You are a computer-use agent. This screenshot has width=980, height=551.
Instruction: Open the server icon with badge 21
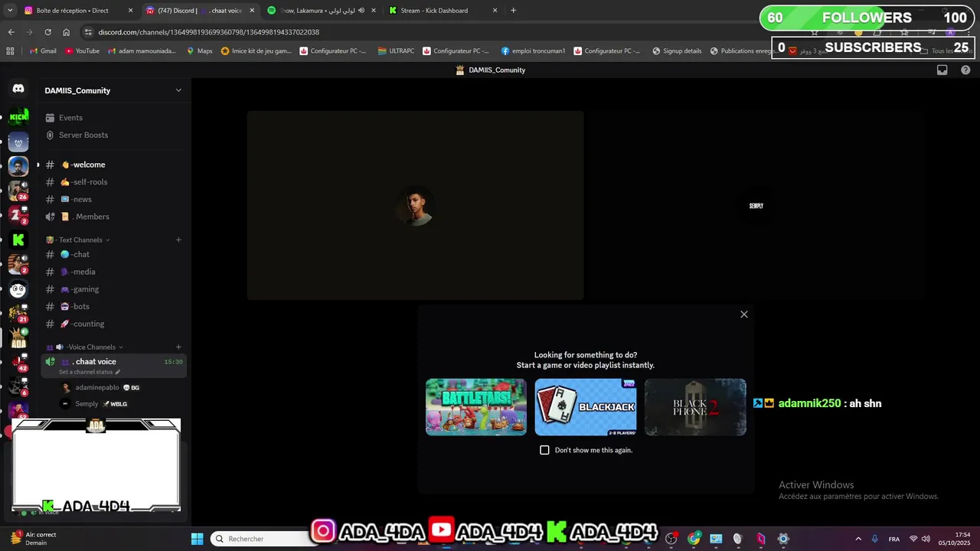coord(18,313)
